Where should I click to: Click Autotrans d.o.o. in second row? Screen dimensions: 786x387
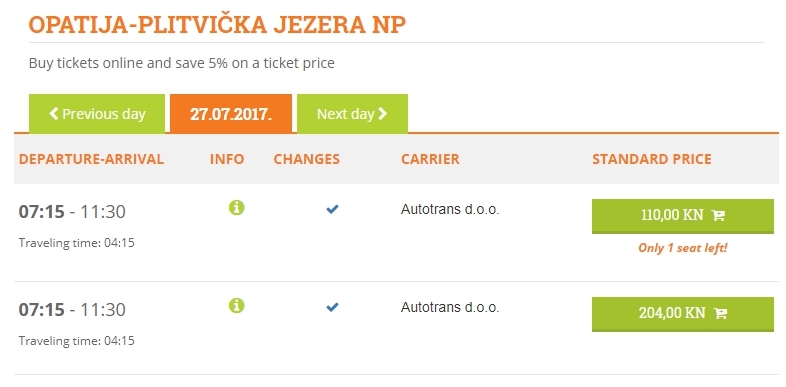450,307
